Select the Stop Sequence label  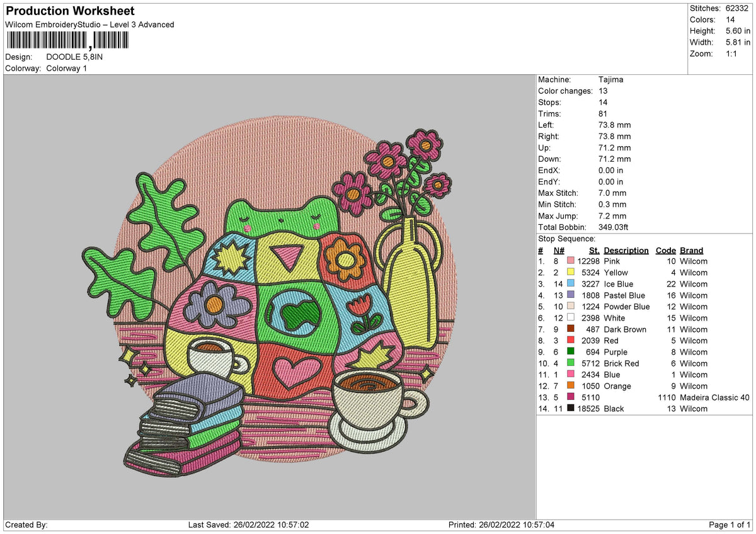click(x=566, y=239)
